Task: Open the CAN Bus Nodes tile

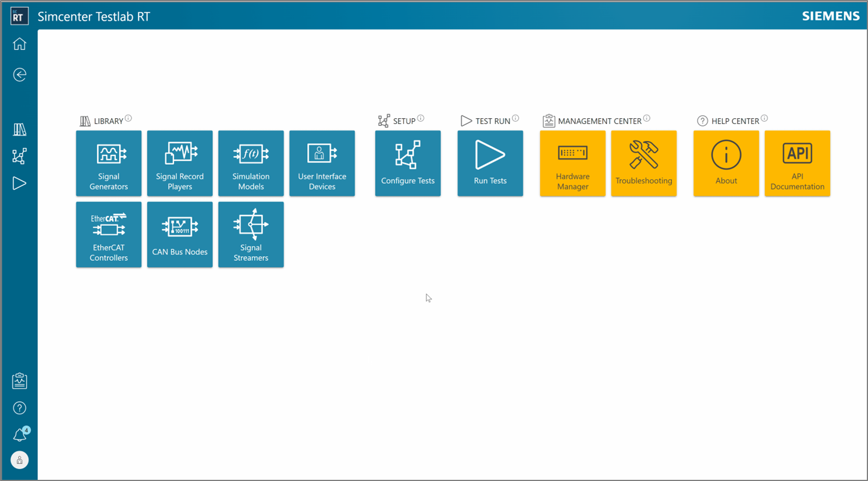Action: tap(180, 235)
